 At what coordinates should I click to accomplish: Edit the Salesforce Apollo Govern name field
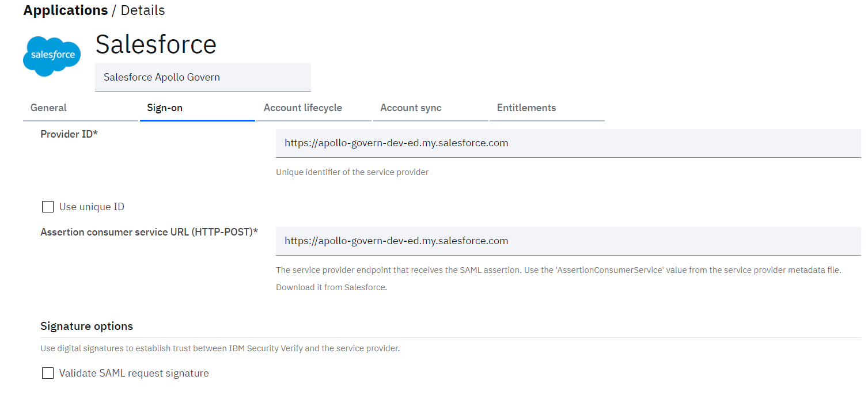(x=203, y=77)
